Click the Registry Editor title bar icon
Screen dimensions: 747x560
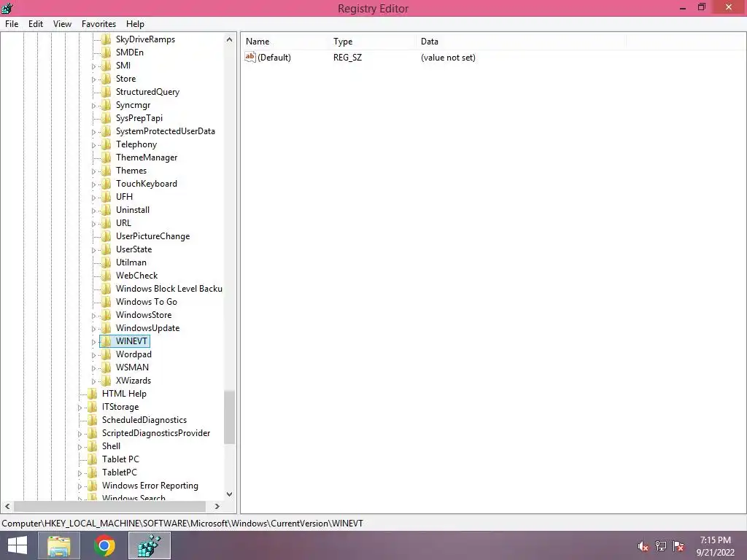pyautogui.click(x=7, y=8)
